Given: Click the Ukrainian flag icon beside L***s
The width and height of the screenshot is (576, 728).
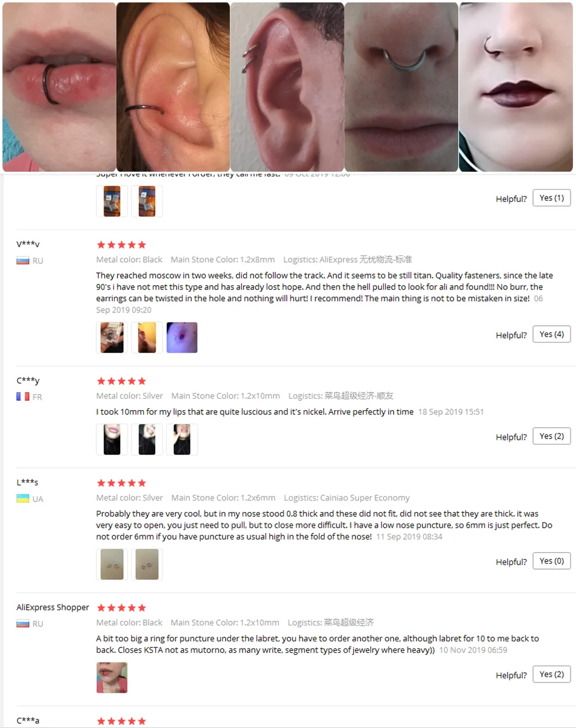Looking at the screenshot, I should click(23, 499).
